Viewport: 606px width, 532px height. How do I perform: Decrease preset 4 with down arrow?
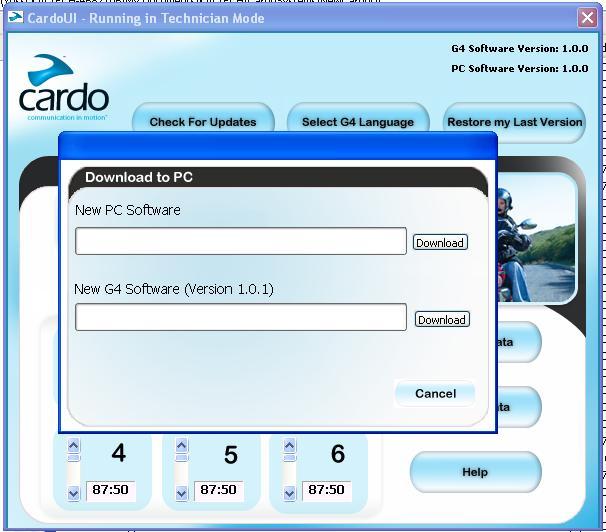point(73,493)
